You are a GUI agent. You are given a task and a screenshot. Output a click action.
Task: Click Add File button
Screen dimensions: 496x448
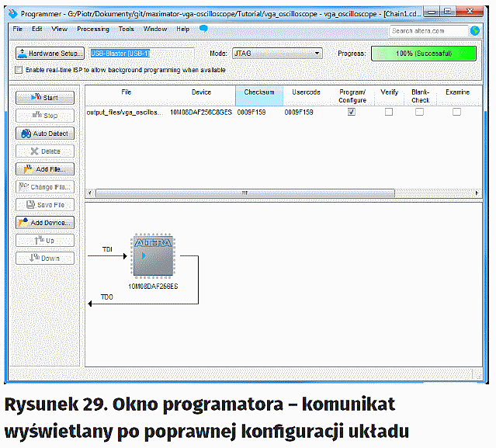[x=45, y=168]
